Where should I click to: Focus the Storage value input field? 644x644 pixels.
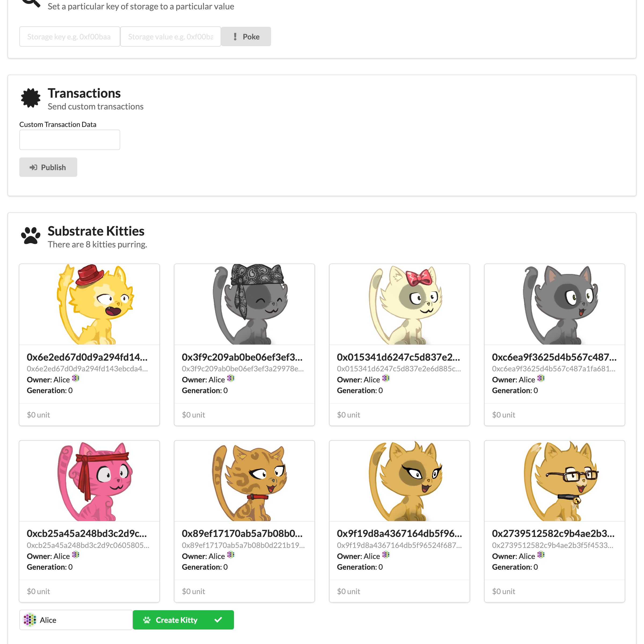pos(171,37)
